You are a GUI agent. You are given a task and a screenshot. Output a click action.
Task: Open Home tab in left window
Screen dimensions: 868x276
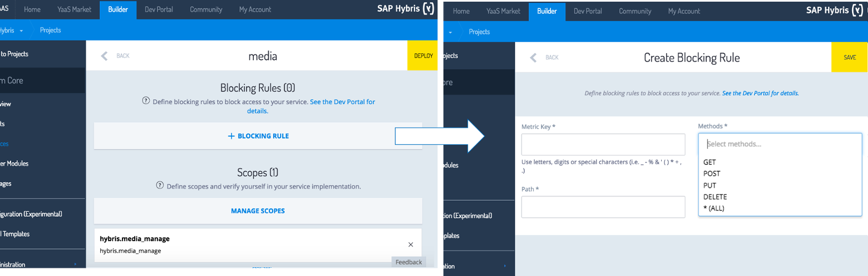(x=32, y=9)
